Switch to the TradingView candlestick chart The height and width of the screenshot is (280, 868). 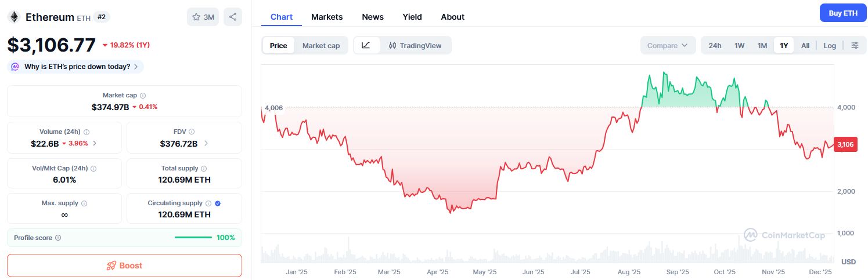(x=415, y=45)
